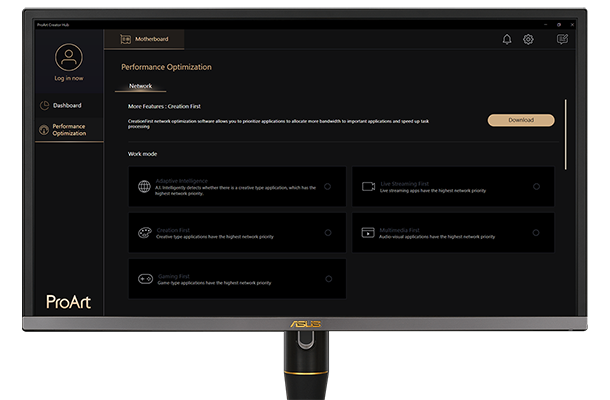Image resolution: width=610 pixels, height=400 pixels.
Task: Click the vertical scrollbar in content panel
Action: click(x=566, y=134)
